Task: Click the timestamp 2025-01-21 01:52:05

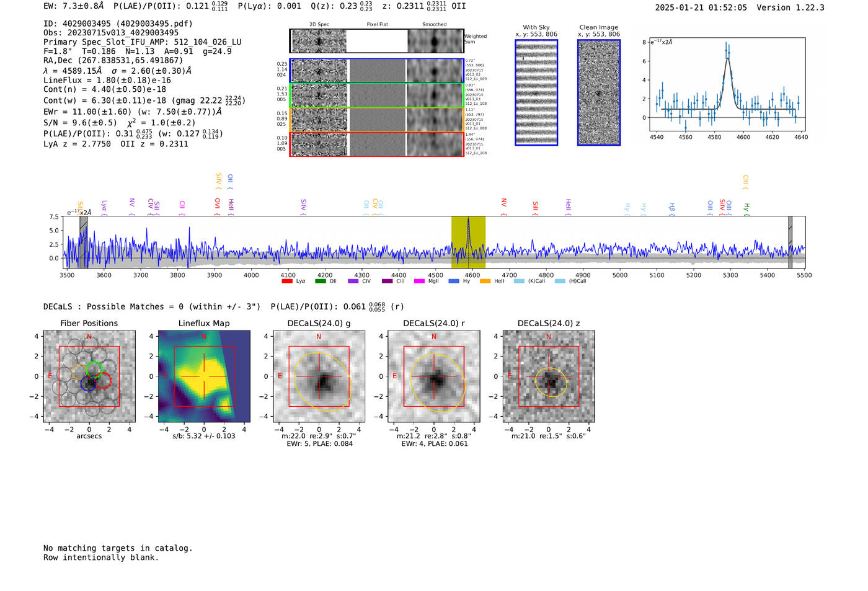Action: [701, 7]
